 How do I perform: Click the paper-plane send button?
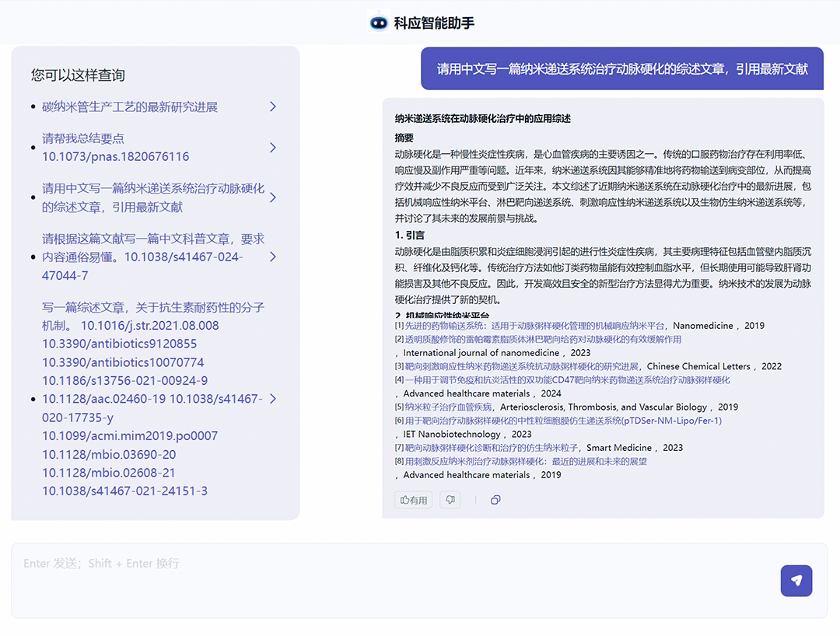pos(796,580)
